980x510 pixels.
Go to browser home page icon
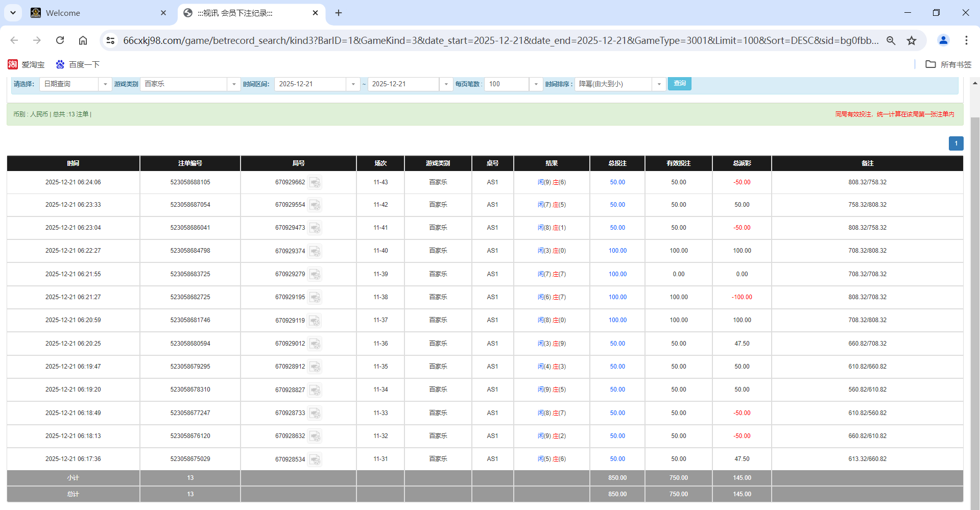pos(83,40)
